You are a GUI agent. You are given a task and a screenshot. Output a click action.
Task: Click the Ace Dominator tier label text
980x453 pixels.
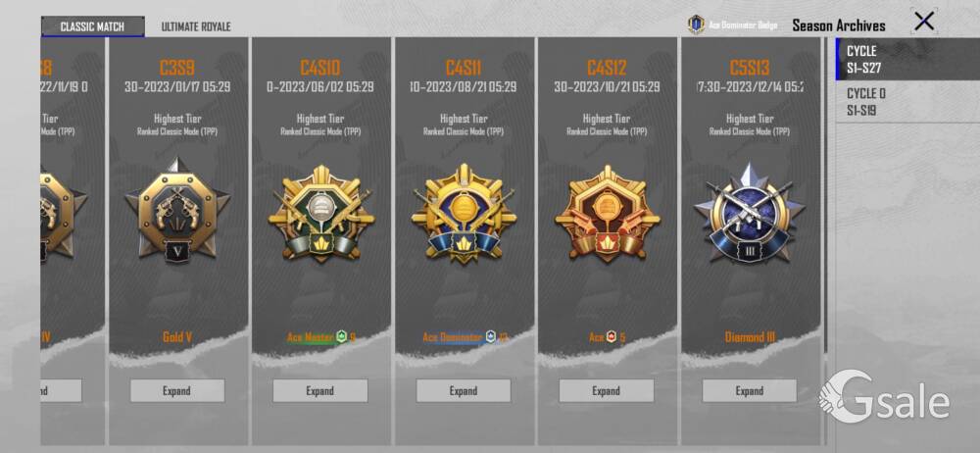[453, 337]
